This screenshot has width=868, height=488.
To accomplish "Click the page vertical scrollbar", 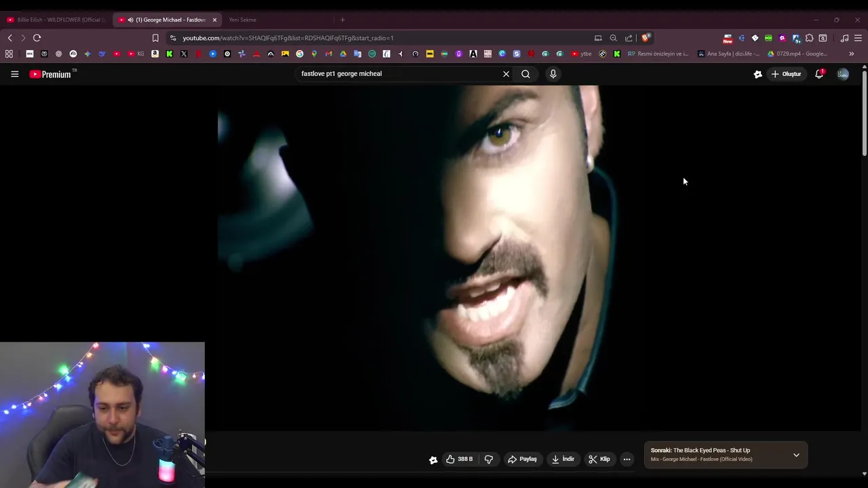I will pyautogui.click(x=864, y=112).
